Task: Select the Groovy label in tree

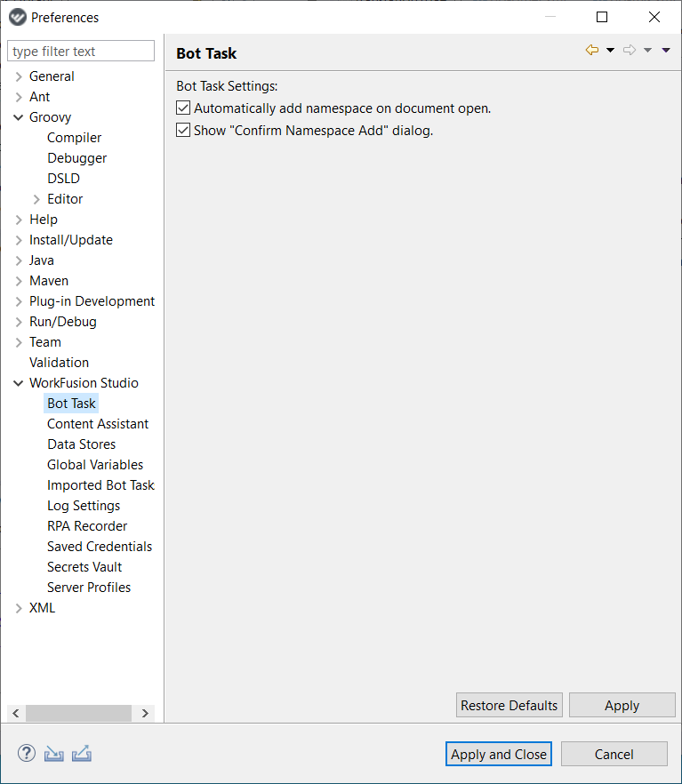Action: 50,117
